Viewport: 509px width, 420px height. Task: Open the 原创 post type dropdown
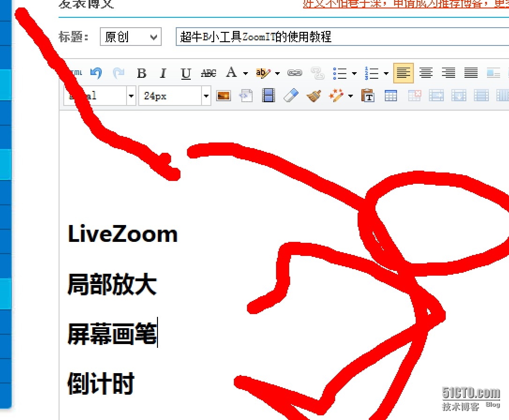[130, 37]
